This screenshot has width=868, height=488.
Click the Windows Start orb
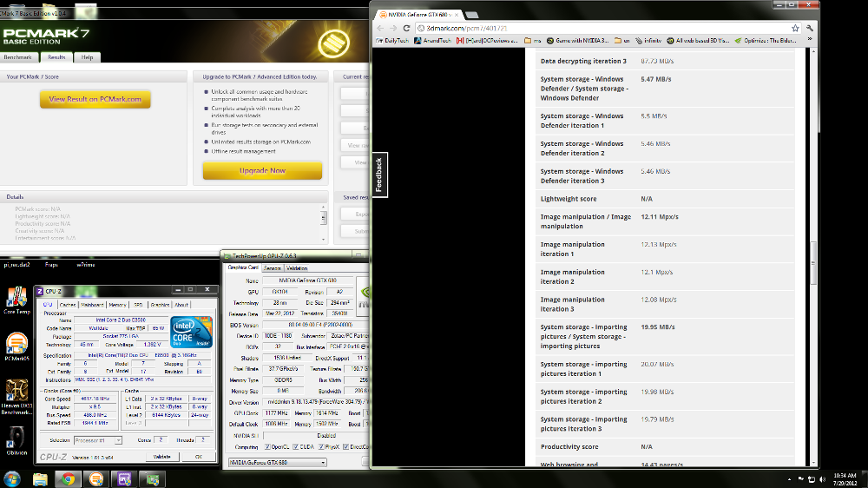(11, 478)
